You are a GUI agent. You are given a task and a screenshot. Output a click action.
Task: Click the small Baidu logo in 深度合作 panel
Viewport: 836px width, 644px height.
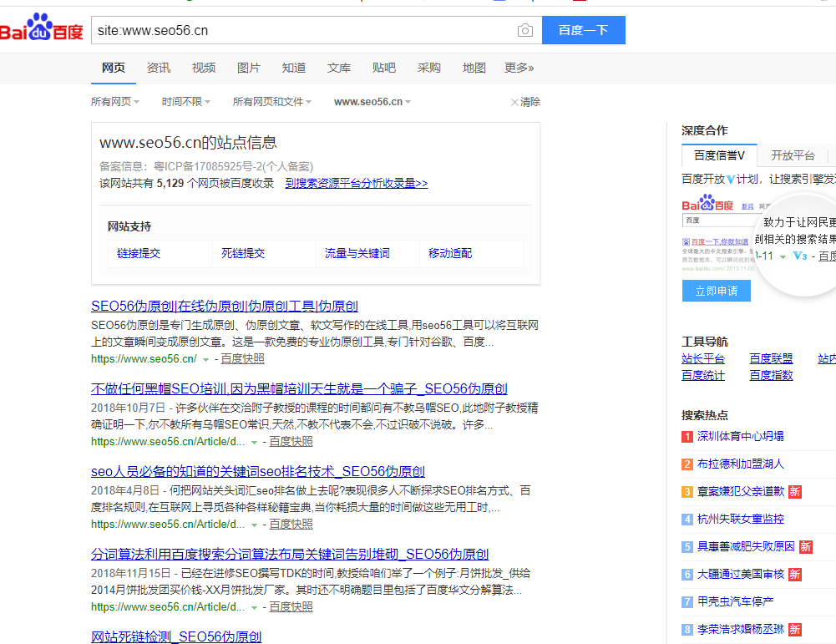tap(707, 203)
